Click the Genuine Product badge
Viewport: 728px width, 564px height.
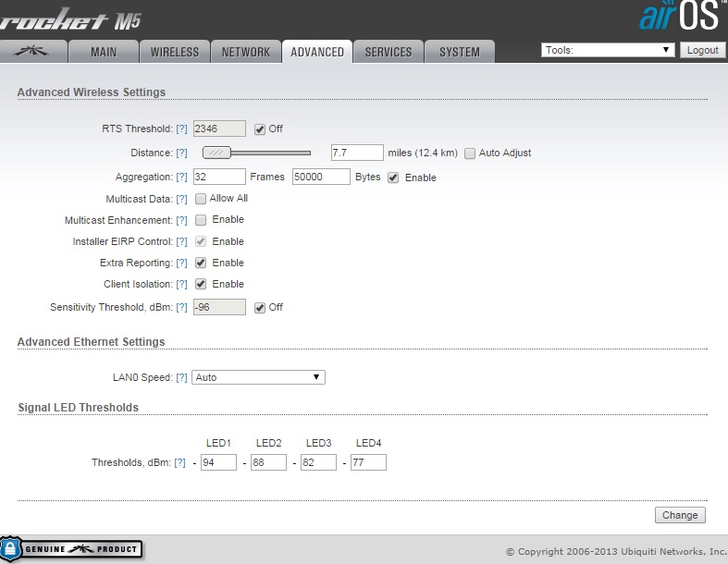[x=71, y=549]
